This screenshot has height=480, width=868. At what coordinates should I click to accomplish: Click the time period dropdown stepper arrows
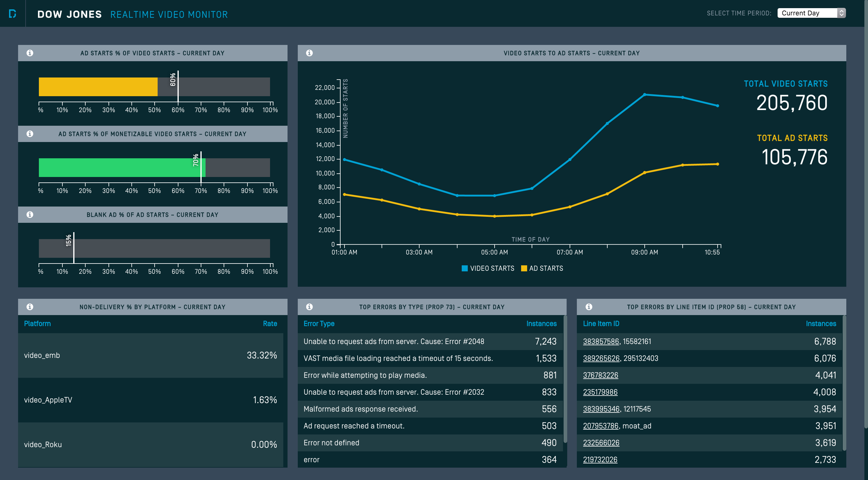click(841, 13)
